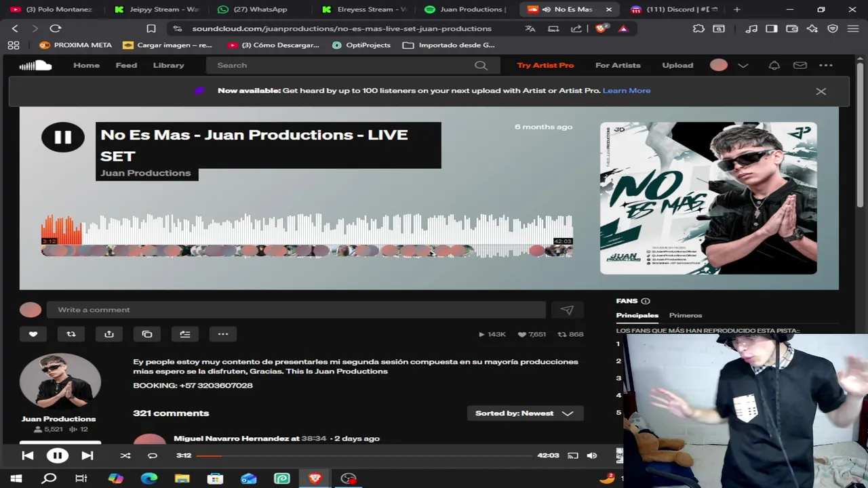The image size is (868, 488).
Task: Click the browser reload button
Action: click(56, 28)
